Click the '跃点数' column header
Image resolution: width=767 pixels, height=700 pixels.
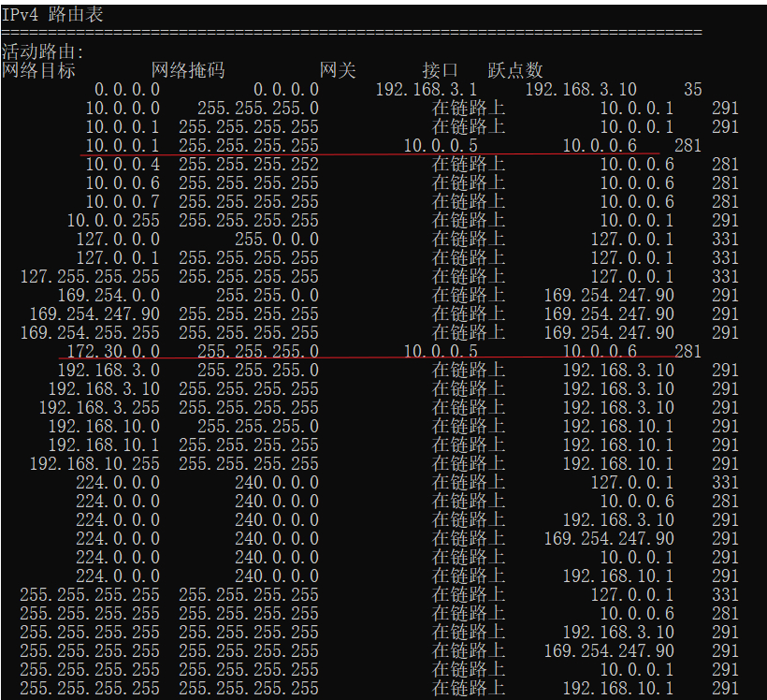point(515,70)
